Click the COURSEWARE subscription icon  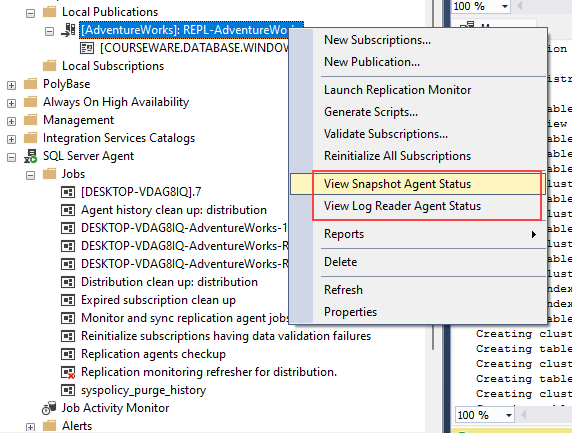(x=87, y=48)
